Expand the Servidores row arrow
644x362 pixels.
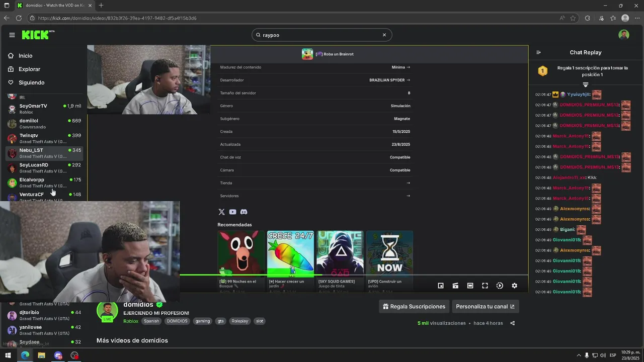coord(408,196)
